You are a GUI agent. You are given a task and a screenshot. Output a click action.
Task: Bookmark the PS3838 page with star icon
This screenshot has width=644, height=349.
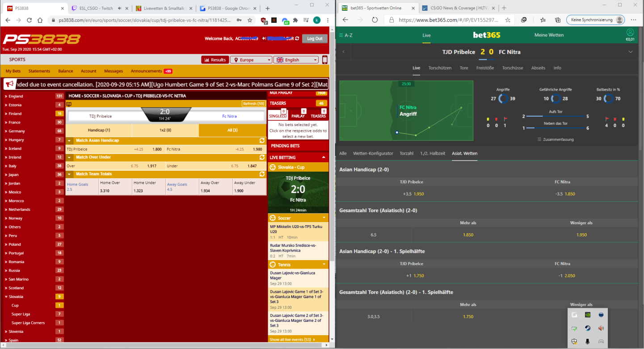tap(250, 20)
